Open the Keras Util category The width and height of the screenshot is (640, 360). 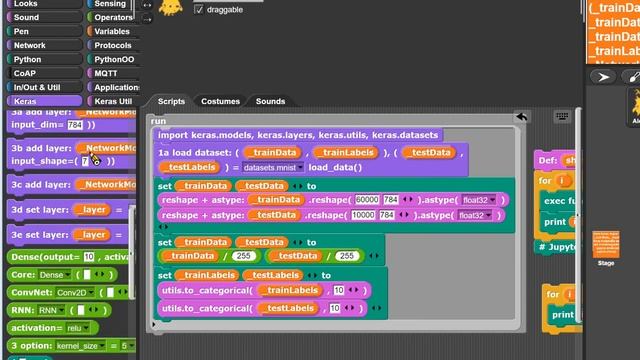pyautogui.click(x=113, y=101)
